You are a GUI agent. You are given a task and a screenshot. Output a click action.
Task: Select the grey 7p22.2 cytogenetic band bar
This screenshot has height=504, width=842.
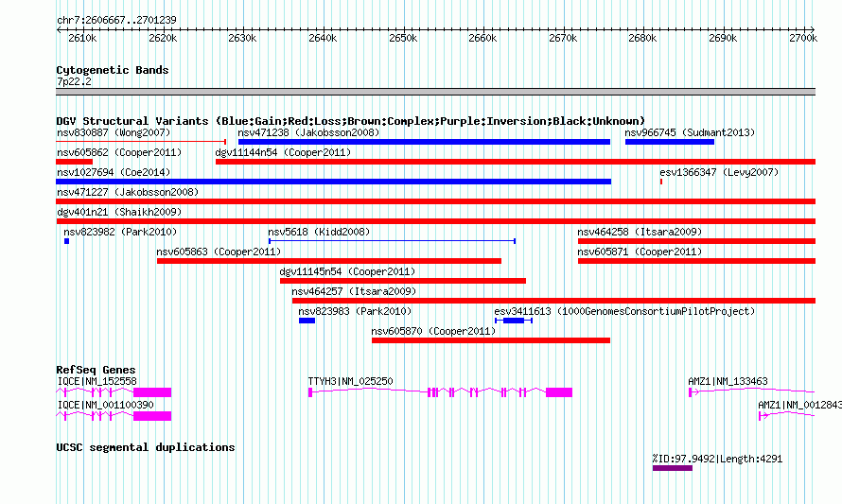[x=436, y=92]
